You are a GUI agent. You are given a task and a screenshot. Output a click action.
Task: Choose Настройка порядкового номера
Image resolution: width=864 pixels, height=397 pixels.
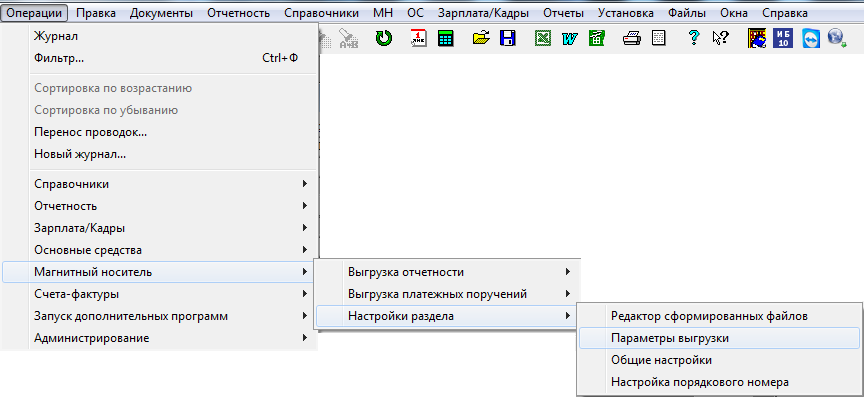pyautogui.click(x=719, y=382)
